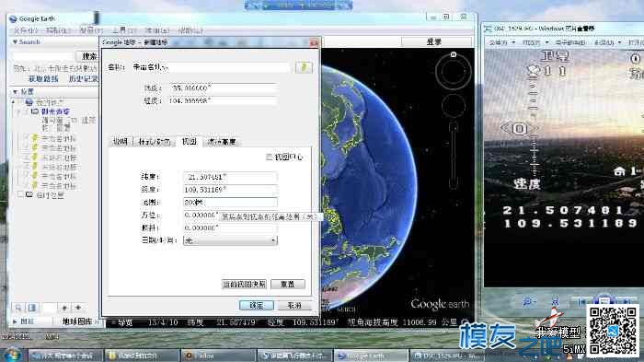Click the 我的地点 globe icon in the tree

click(x=29, y=101)
